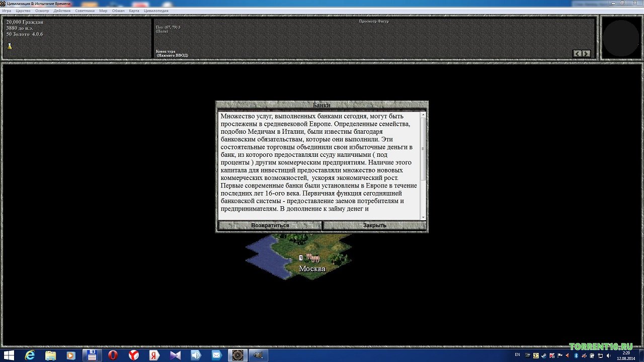Open the Цивилопедия menu
The width and height of the screenshot is (644, 362).
pyautogui.click(x=156, y=11)
